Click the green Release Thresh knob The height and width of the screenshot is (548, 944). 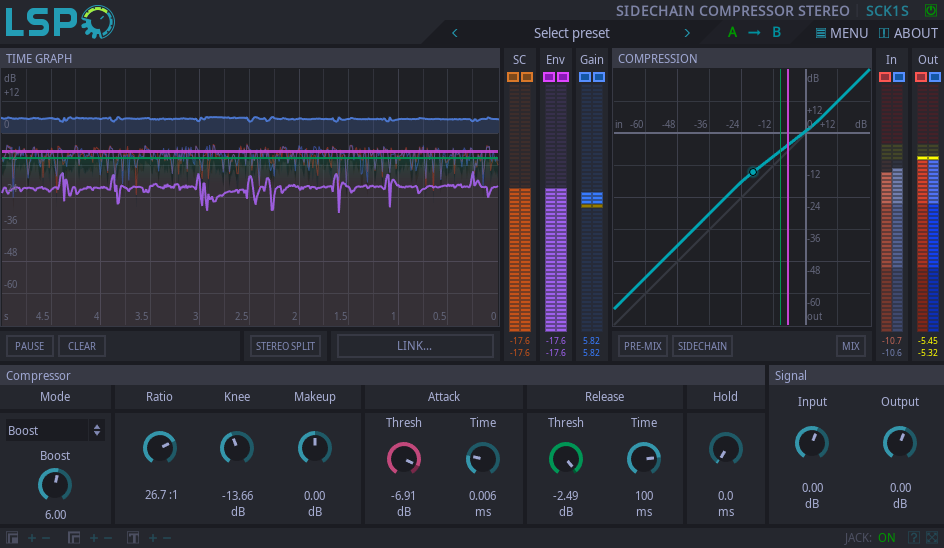coord(565,459)
